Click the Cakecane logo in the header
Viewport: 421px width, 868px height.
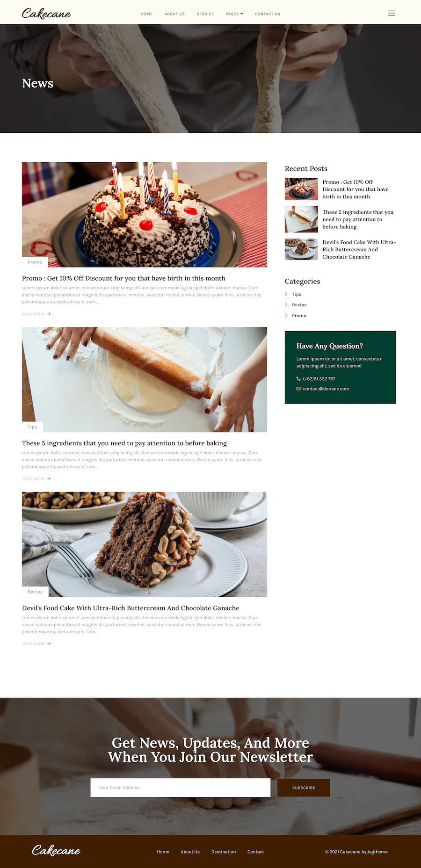(46, 13)
